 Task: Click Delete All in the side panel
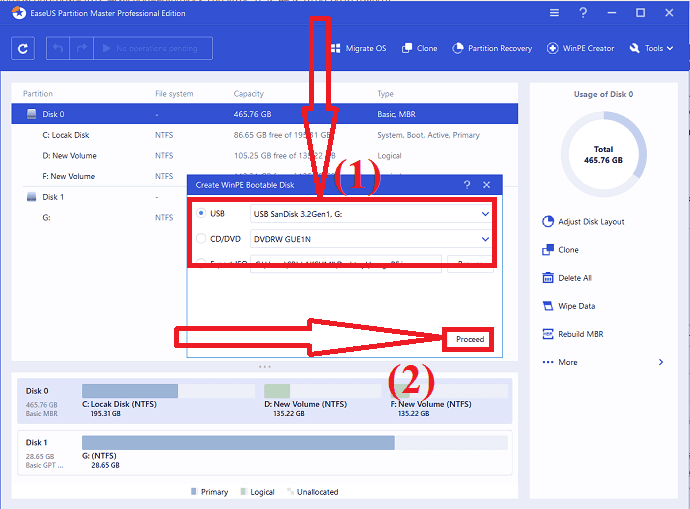pyautogui.click(x=575, y=278)
